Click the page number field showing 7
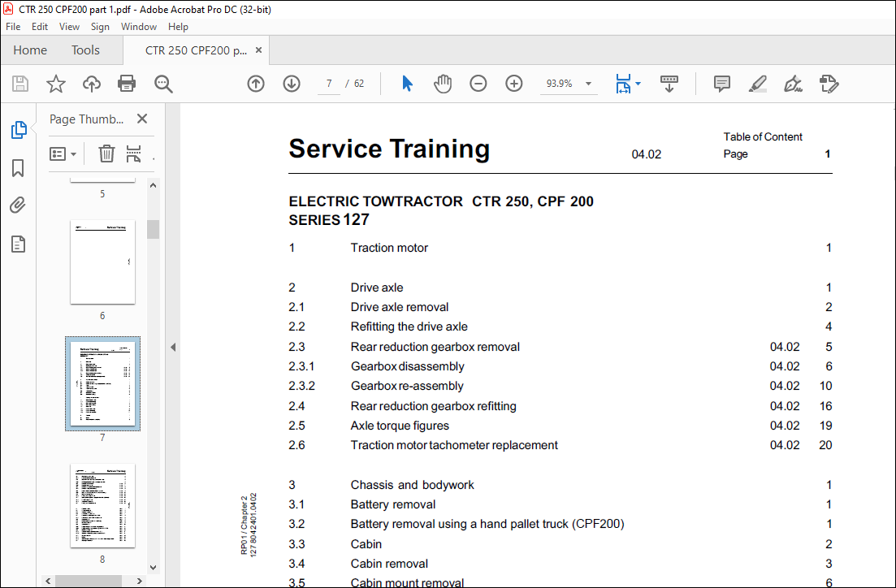 (x=329, y=84)
